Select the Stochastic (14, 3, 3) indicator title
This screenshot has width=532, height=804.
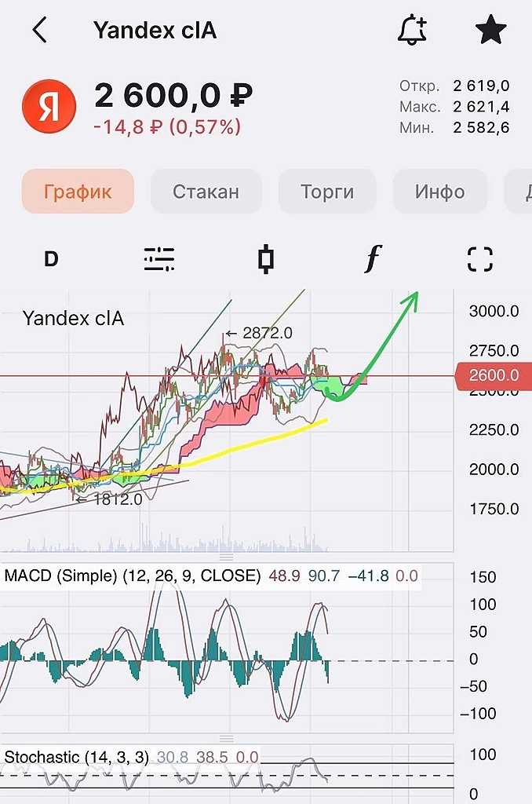[x=76, y=757]
